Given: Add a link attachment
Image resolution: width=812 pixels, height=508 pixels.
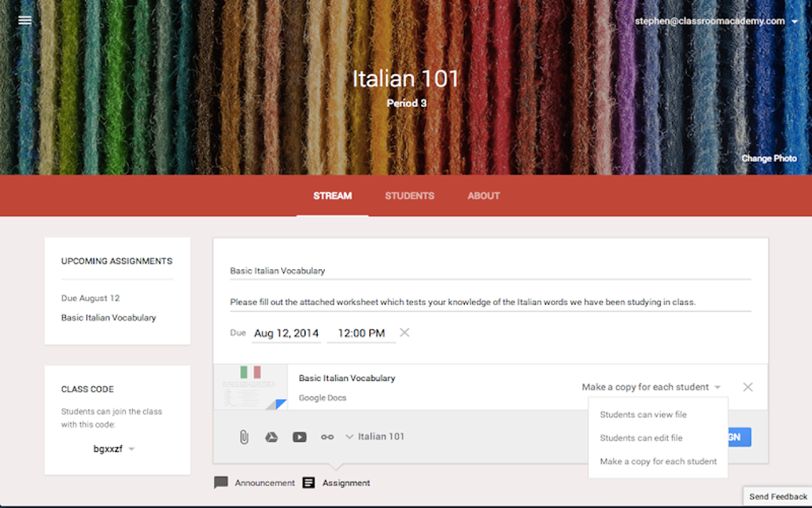Looking at the screenshot, I should click(326, 436).
